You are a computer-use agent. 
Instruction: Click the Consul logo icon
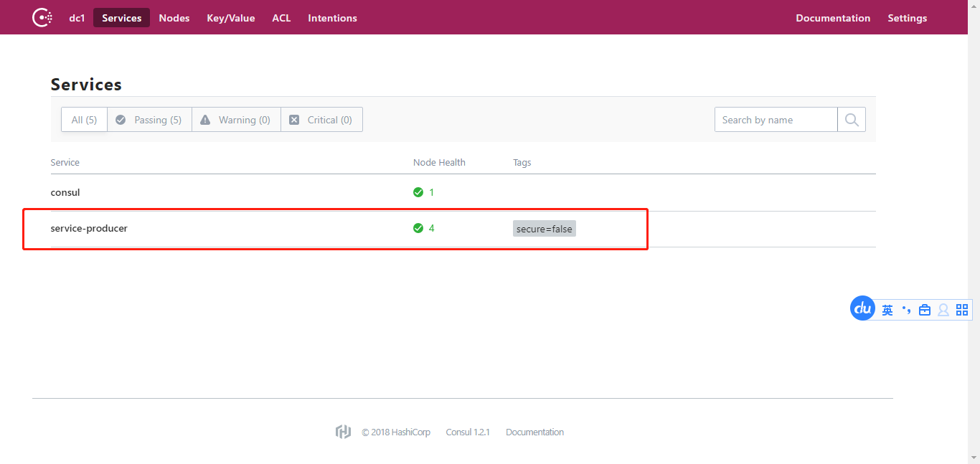(42, 18)
